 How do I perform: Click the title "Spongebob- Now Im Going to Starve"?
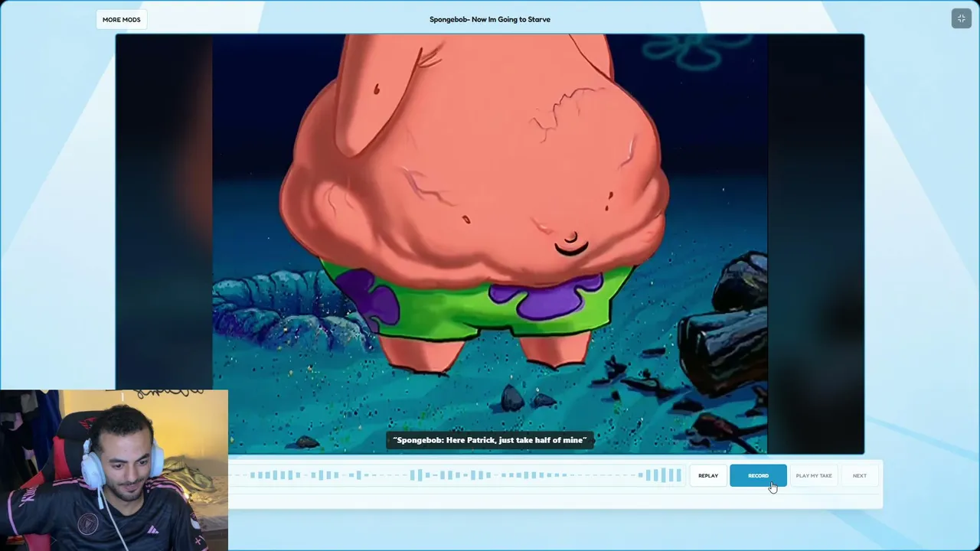[490, 19]
